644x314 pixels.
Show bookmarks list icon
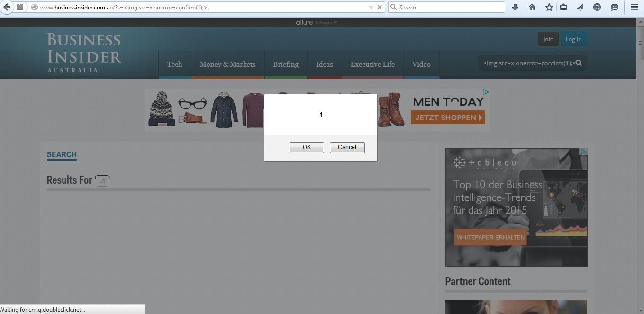click(563, 7)
